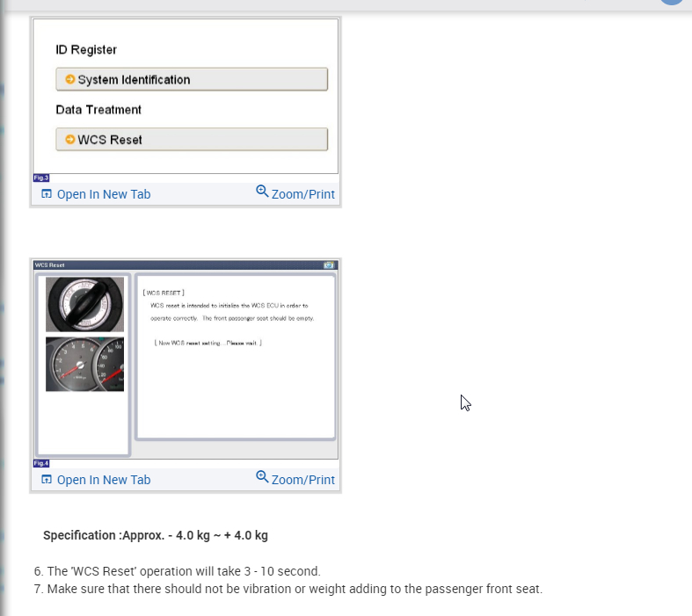This screenshot has height=616, width=692.
Task: Click the 'ID Register' heading text
Action: pyautogui.click(x=86, y=50)
